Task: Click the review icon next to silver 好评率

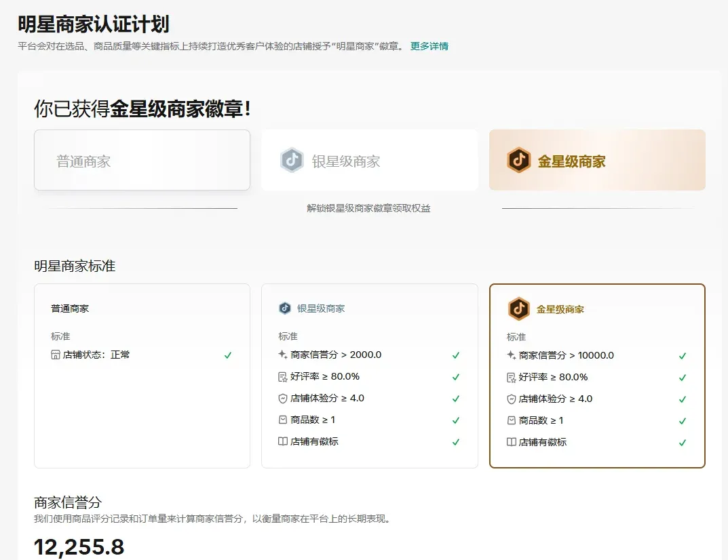Action: [282, 377]
